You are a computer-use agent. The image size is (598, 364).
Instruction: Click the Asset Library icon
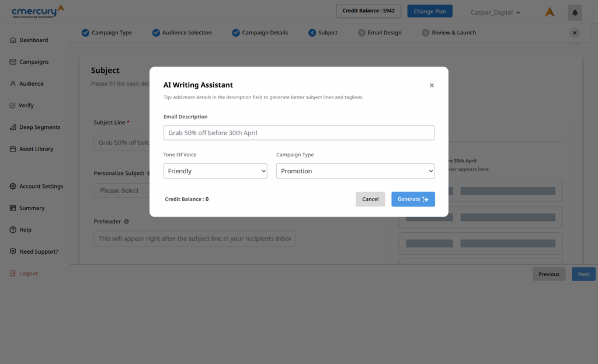click(x=13, y=149)
